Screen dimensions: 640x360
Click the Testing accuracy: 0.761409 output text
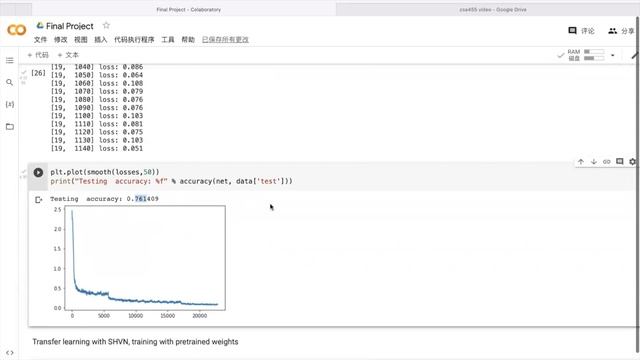point(104,199)
